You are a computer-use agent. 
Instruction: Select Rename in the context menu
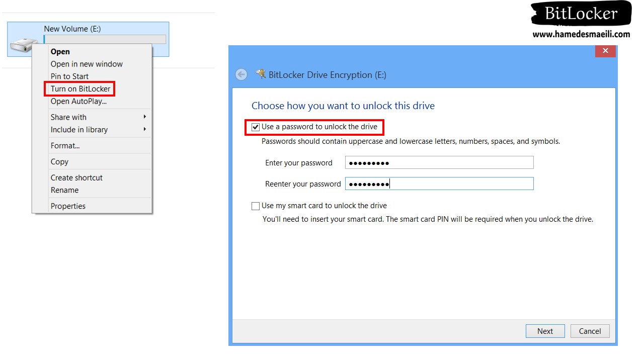coord(92,190)
